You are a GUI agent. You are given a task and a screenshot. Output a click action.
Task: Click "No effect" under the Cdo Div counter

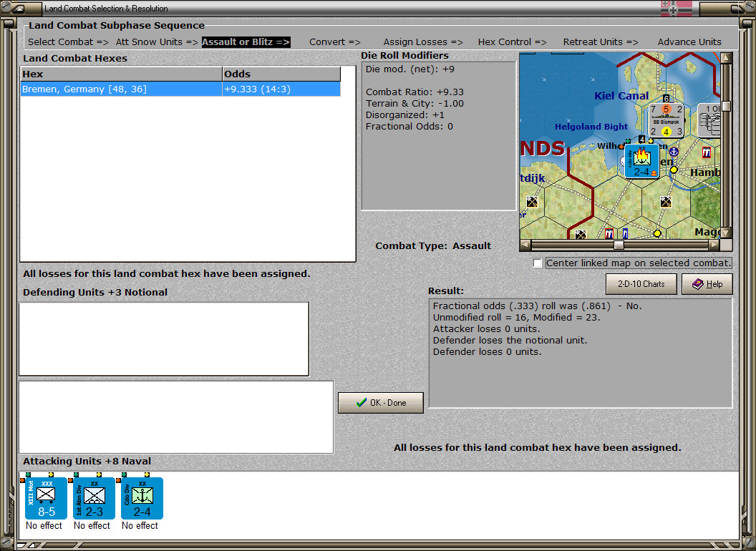(140, 525)
